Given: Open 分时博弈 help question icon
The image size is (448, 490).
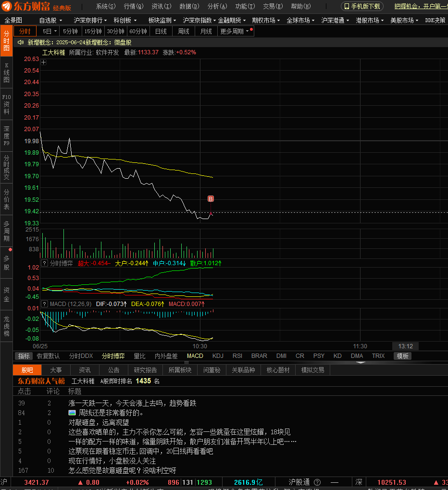Looking at the screenshot, I should click(45, 263).
